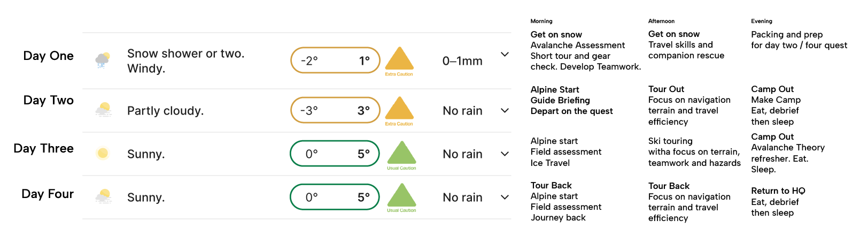Click the Day One snow shower weather icon

(x=103, y=60)
